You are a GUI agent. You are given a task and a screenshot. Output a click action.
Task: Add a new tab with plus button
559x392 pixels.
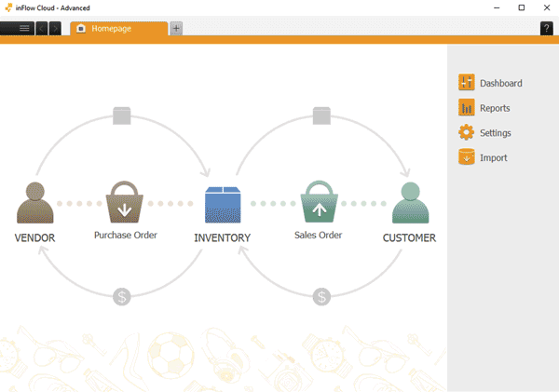[176, 29]
